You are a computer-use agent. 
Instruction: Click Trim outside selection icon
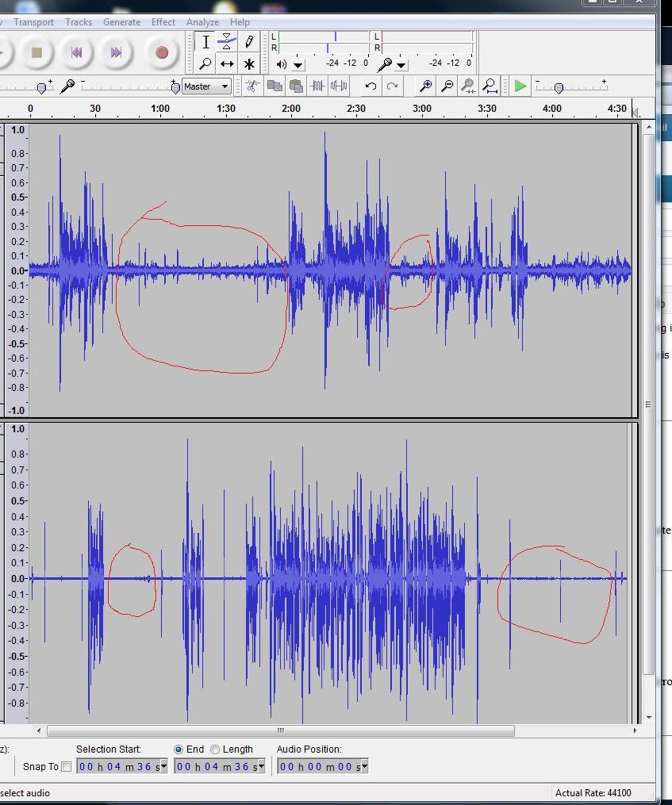coord(317,86)
